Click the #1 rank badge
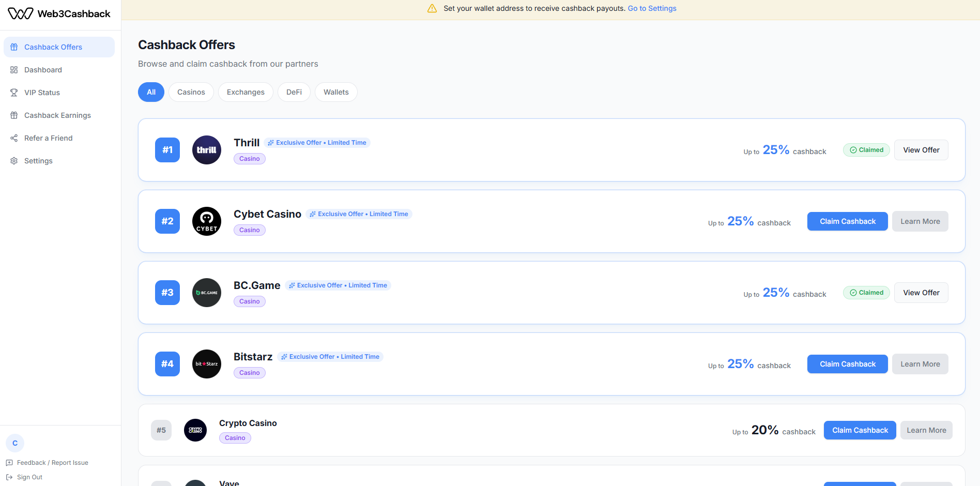The width and height of the screenshot is (980, 486). click(x=167, y=150)
